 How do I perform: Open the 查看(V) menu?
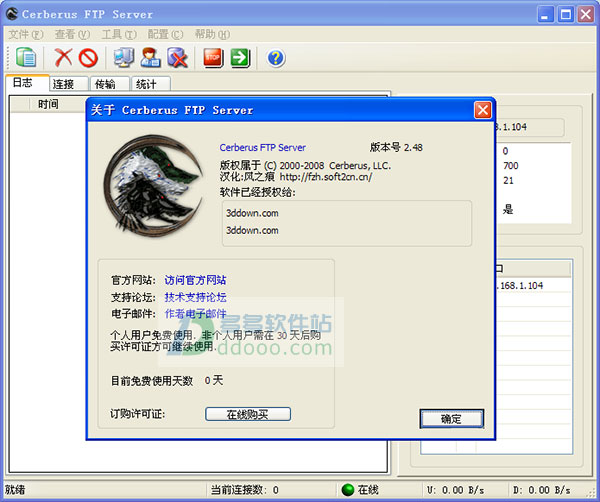72,34
